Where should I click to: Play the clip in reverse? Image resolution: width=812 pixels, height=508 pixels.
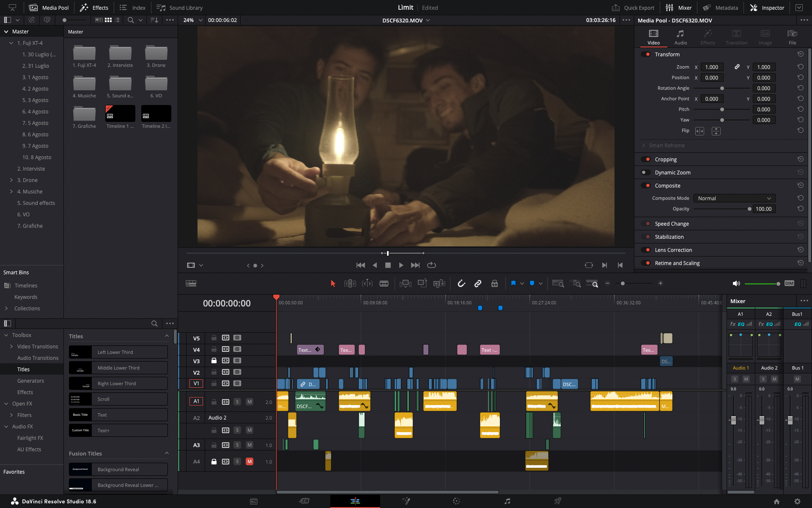click(x=375, y=265)
